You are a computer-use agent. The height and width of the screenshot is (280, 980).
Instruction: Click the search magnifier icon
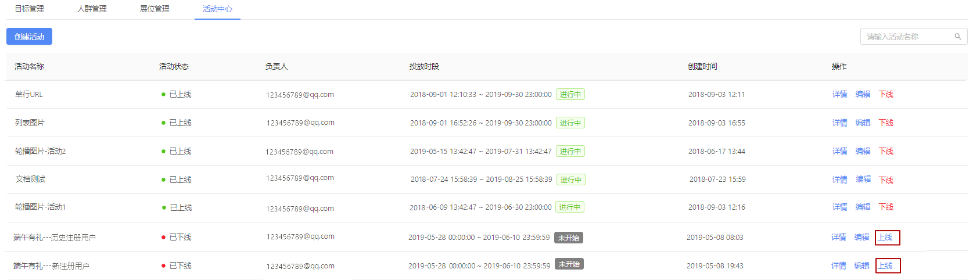tap(958, 37)
